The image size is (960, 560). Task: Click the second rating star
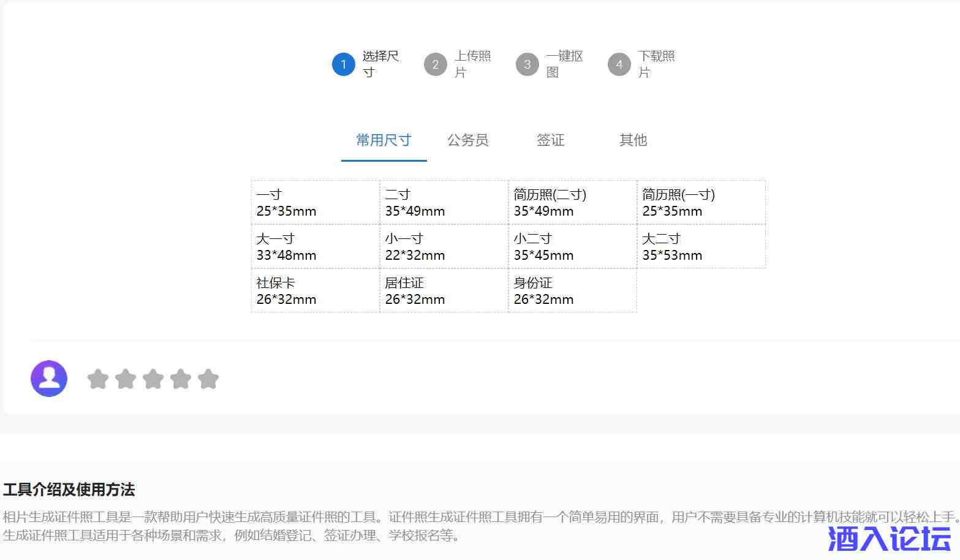pos(126,379)
